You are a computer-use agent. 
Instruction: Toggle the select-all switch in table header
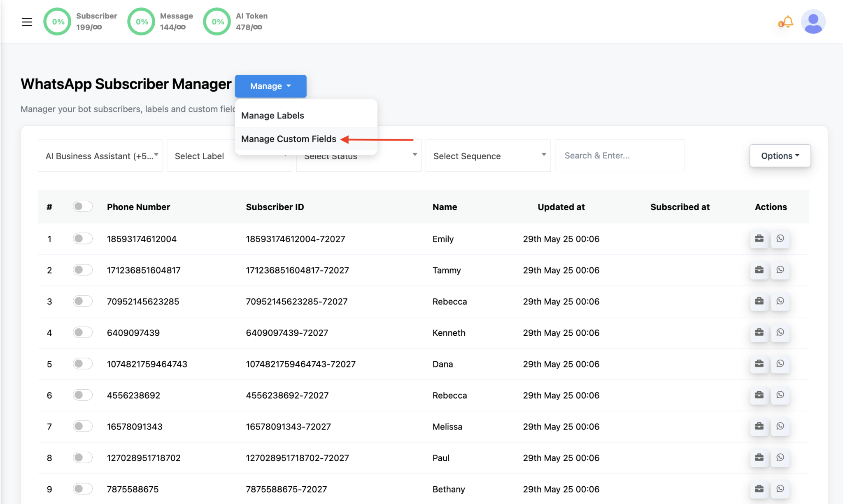click(82, 206)
